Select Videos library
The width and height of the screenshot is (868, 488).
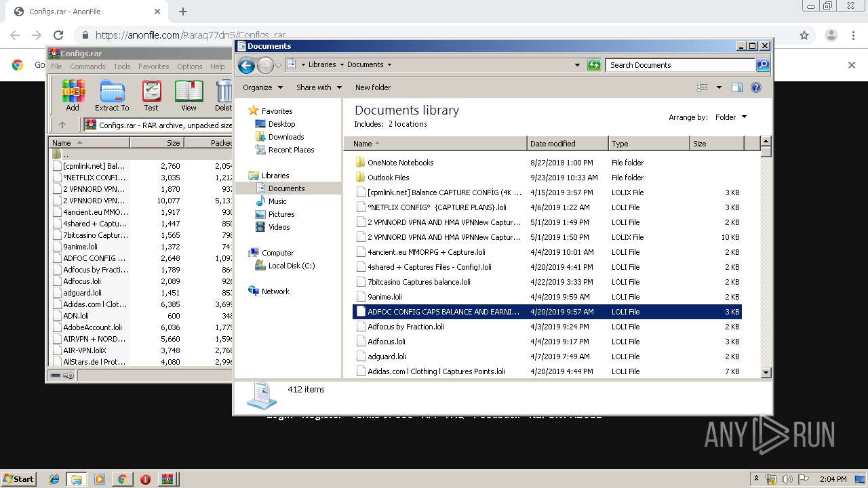[279, 227]
